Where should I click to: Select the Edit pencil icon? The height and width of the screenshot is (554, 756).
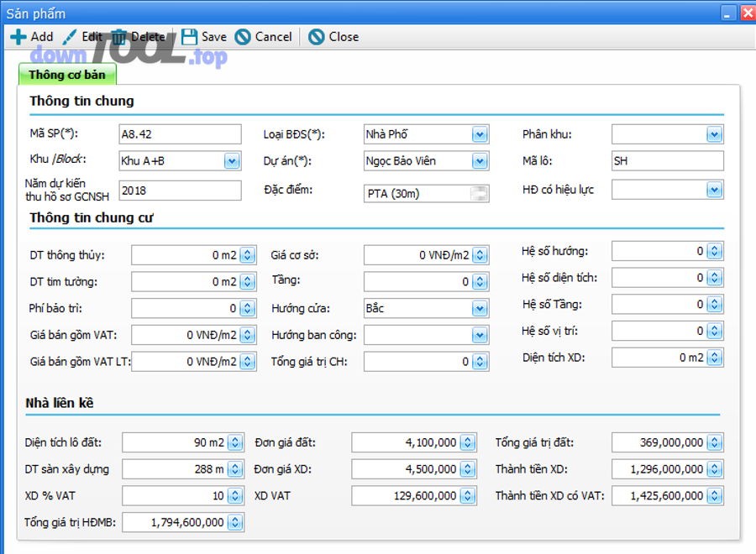click(69, 36)
